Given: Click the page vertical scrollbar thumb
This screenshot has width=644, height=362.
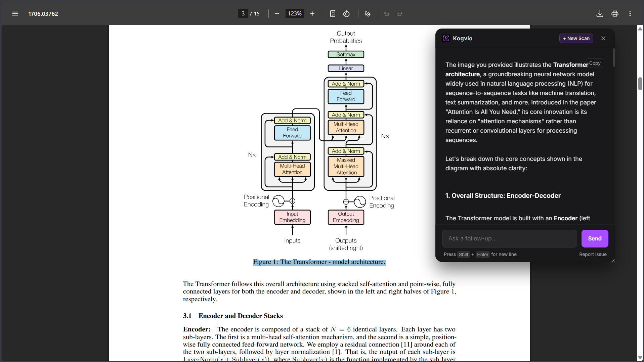Looking at the screenshot, I should pyautogui.click(x=640, y=84).
